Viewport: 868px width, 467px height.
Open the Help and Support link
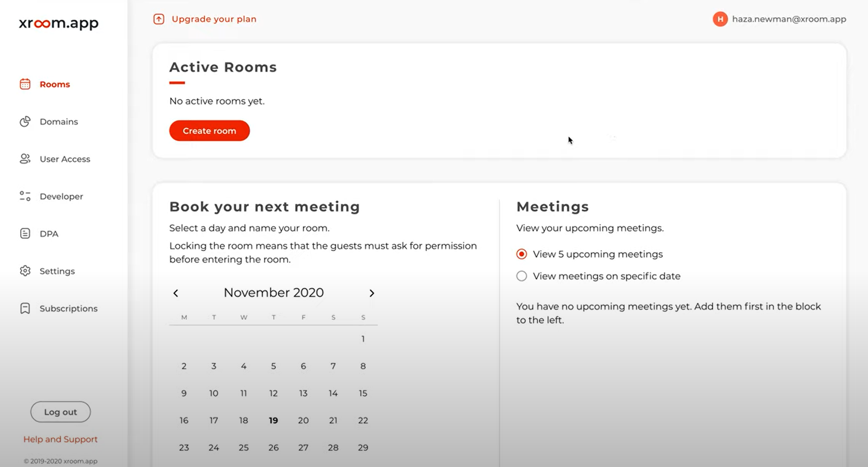tap(60, 439)
